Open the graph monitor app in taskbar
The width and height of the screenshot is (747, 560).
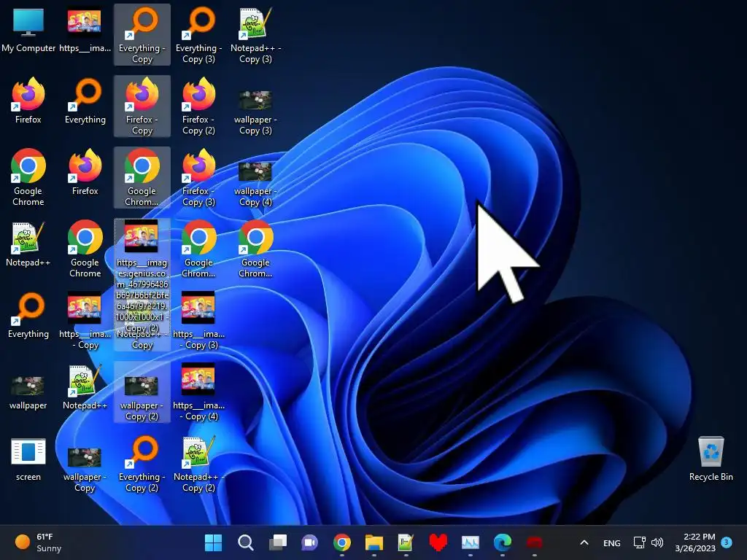pyautogui.click(x=471, y=542)
